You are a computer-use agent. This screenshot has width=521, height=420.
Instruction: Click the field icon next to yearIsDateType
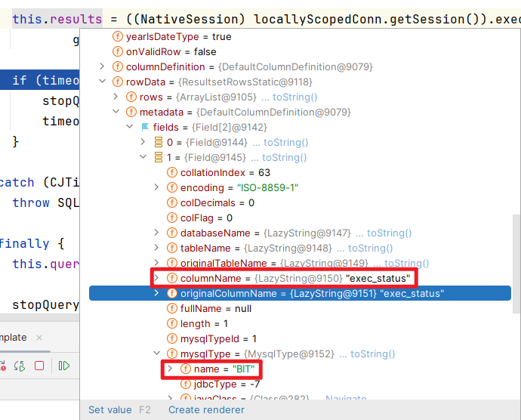click(x=118, y=36)
